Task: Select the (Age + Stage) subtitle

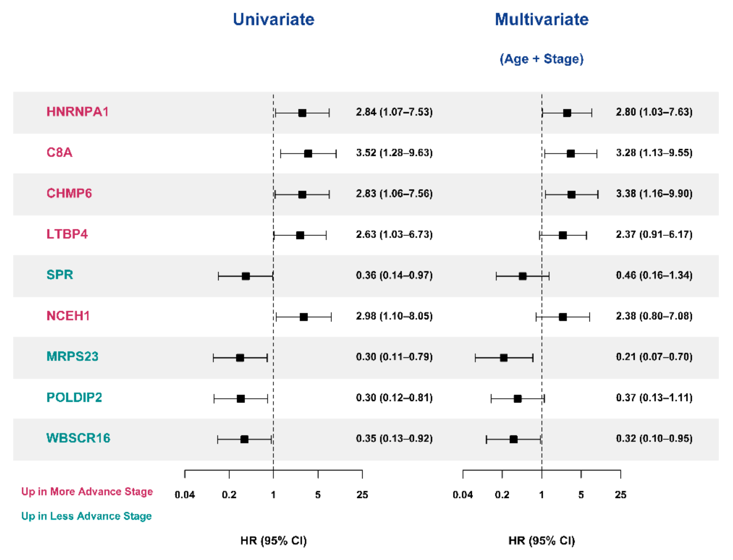Action: [x=542, y=59]
